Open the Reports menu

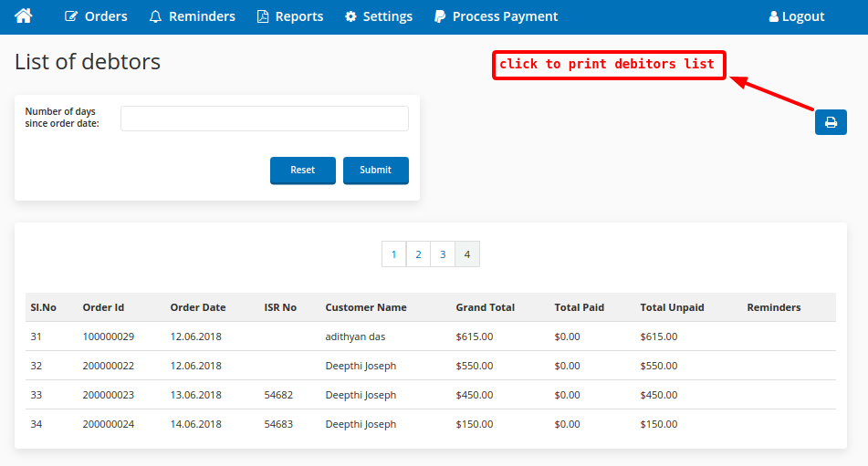[x=289, y=16]
